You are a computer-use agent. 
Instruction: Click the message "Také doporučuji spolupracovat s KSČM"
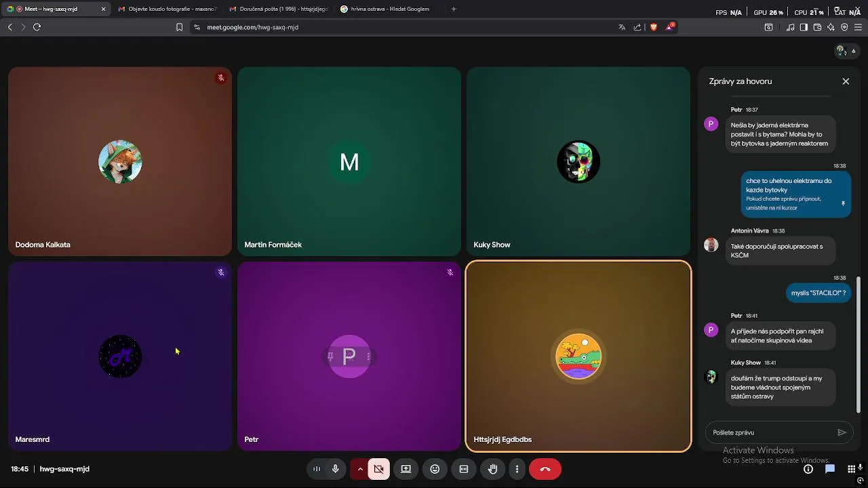[x=780, y=251]
